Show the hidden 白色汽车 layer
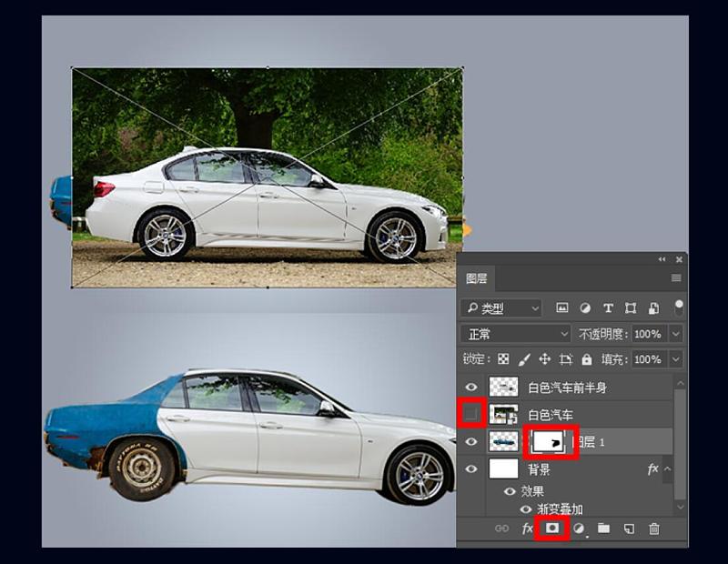The height and width of the screenshot is (564, 728). (x=471, y=415)
